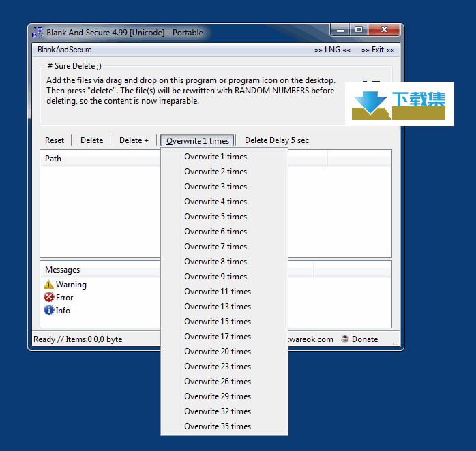Pick Overwrite 4 times
This screenshot has width=476, height=451.
[x=224, y=202]
